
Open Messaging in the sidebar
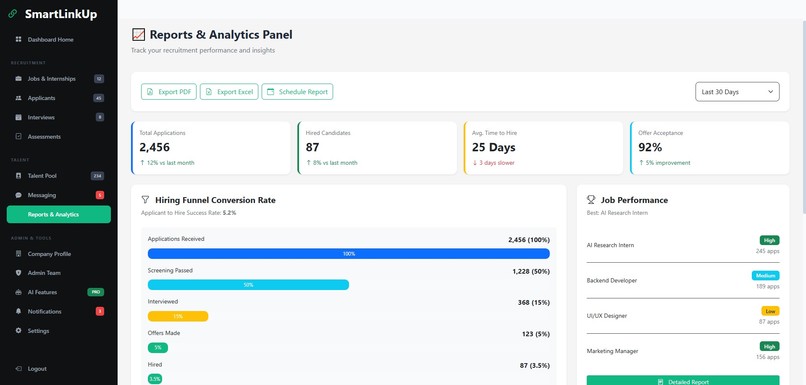(59, 195)
